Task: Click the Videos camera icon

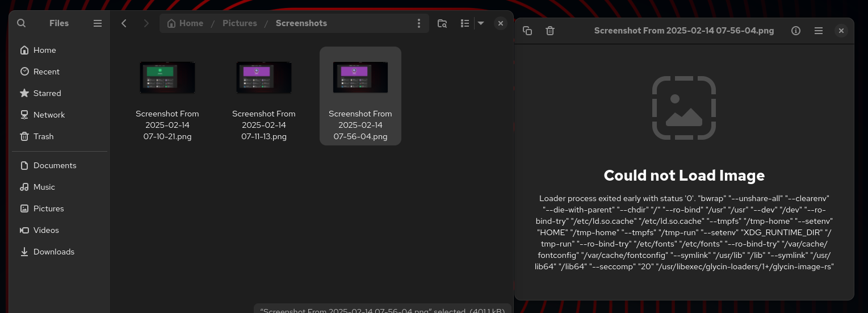Action: (24, 230)
